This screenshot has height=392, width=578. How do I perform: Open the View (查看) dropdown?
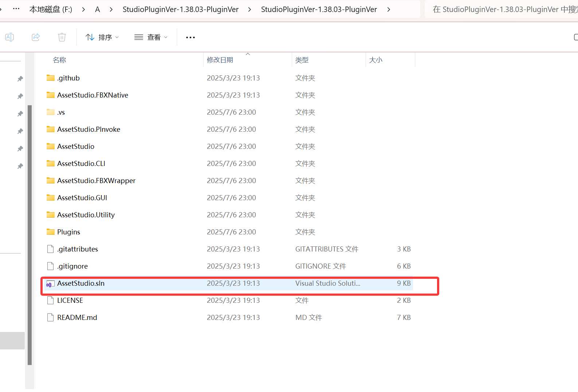[x=151, y=37]
